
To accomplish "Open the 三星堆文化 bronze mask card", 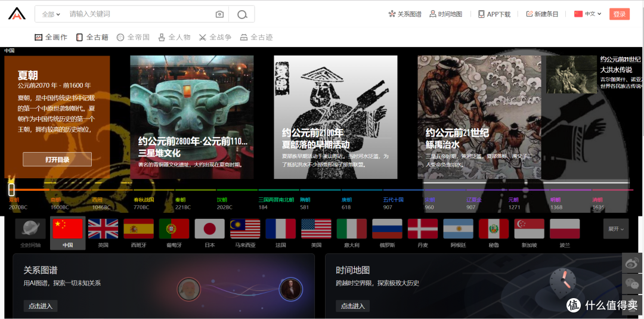I will click(192, 117).
